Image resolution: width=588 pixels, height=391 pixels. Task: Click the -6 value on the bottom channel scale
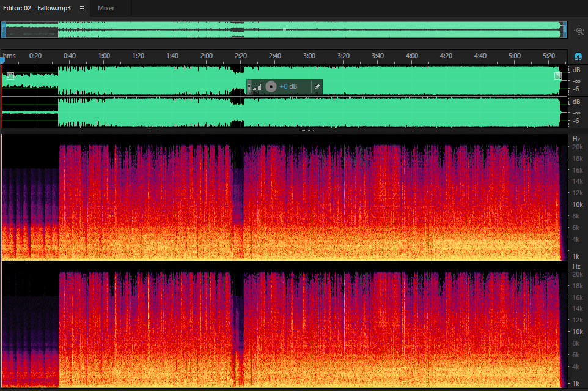point(576,121)
